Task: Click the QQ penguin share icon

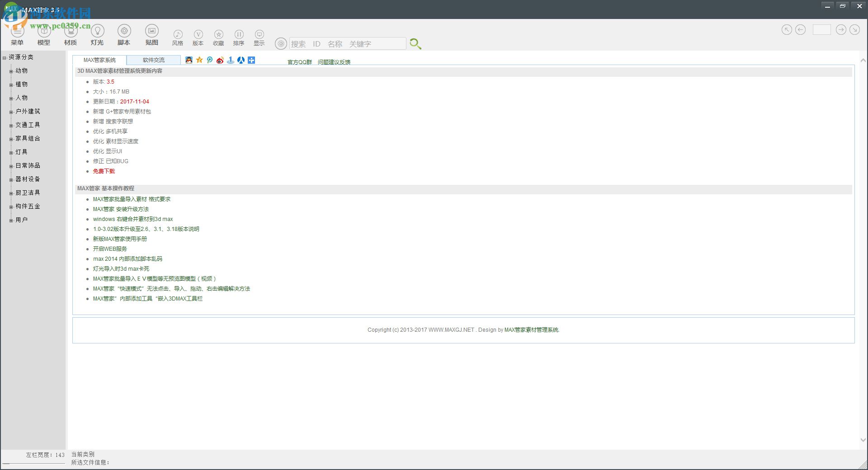Action: (189, 60)
